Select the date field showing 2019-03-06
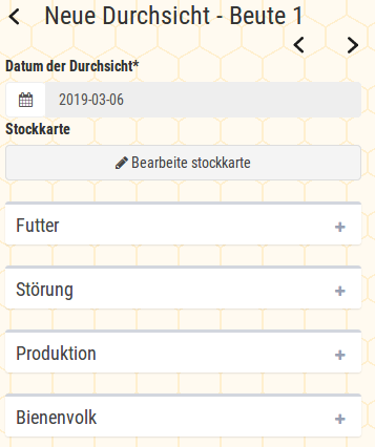The height and width of the screenshot is (447, 375). (203, 100)
